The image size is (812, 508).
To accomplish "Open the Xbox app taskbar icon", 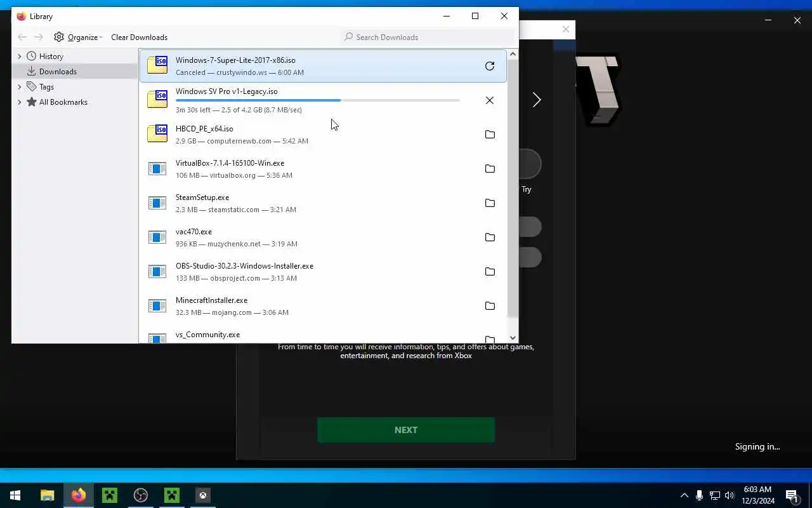I will coord(203,495).
